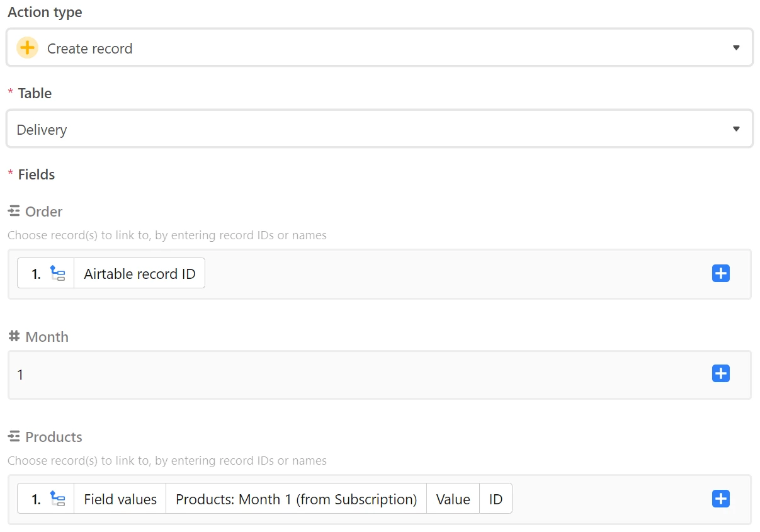Click the Value segment of Products token
Image resolution: width=760 pixels, height=532 pixels.
point(453,499)
